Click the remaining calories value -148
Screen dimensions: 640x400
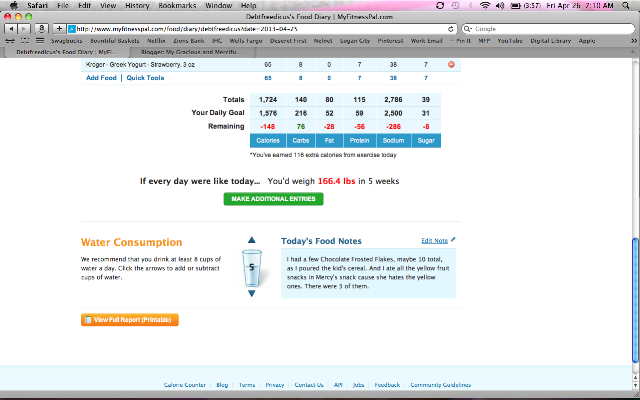point(268,127)
